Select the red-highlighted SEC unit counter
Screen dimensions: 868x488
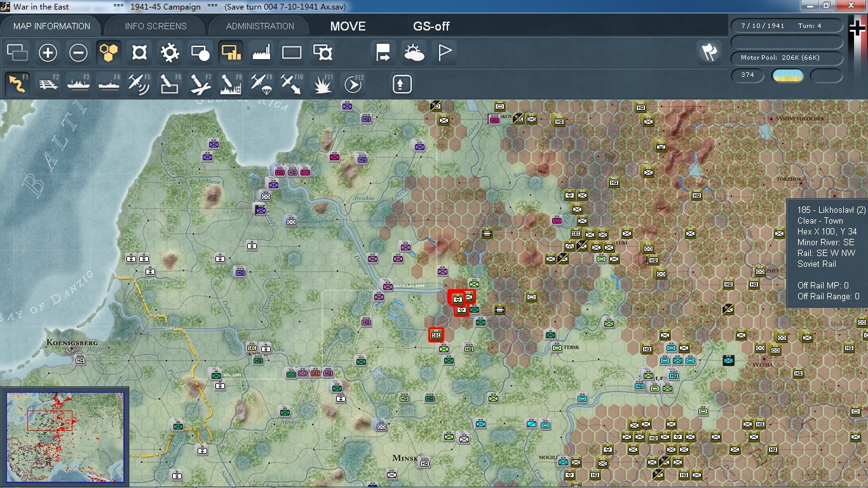(x=436, y=335)
